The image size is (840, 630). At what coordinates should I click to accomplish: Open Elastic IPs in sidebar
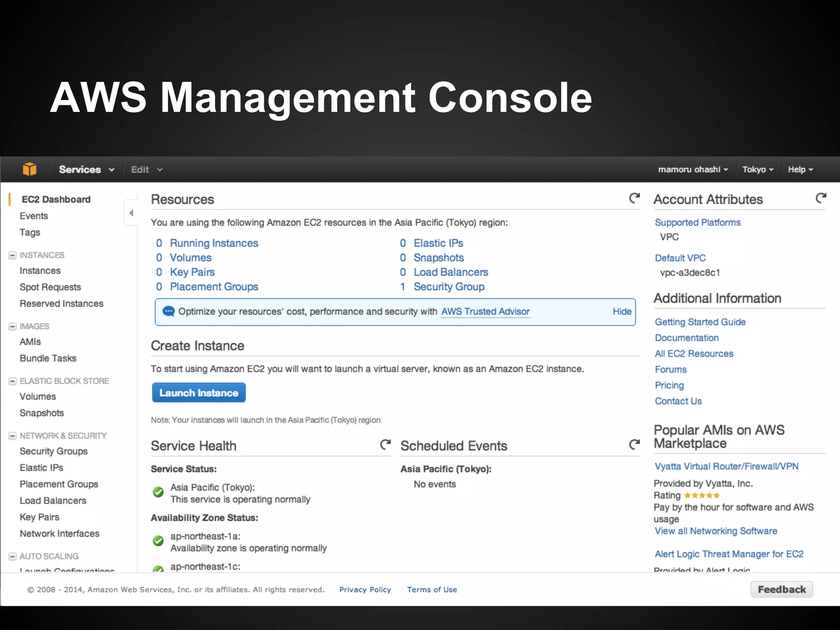(41, 468)
